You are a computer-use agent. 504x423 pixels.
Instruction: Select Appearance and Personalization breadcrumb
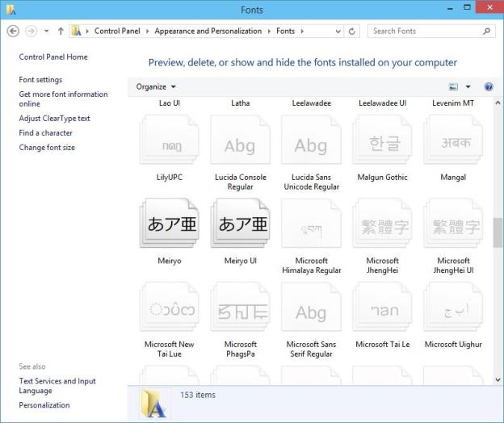[208, 31]
